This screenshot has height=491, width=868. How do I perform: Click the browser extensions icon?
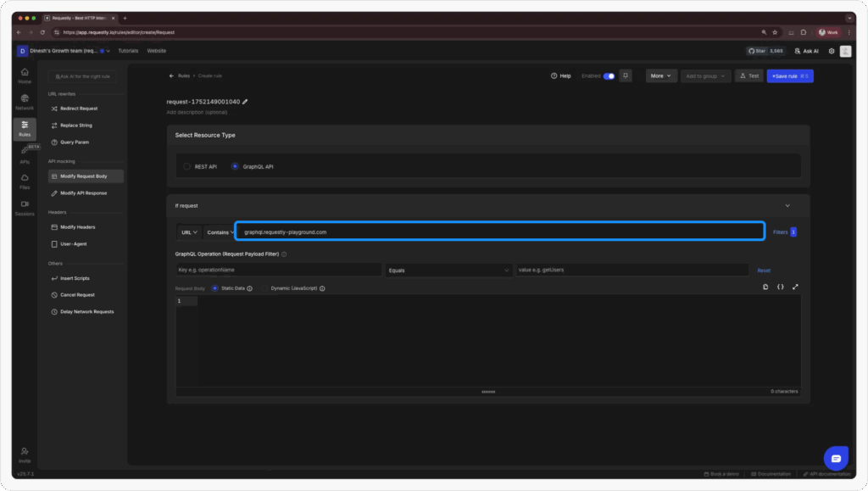[804, 32]
